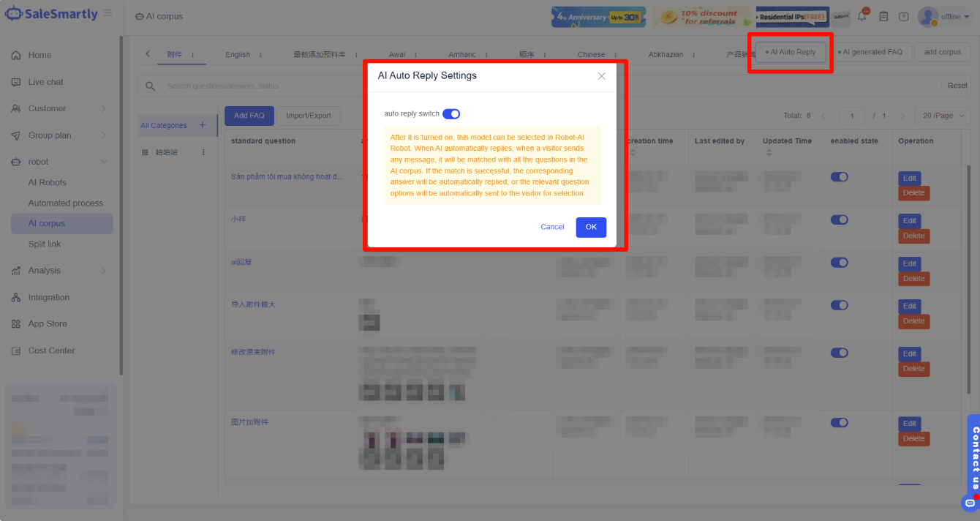Open the Adpos partner icon
Image resolution: width=980 pixels, height=521 pixels.
click(841, 16)
